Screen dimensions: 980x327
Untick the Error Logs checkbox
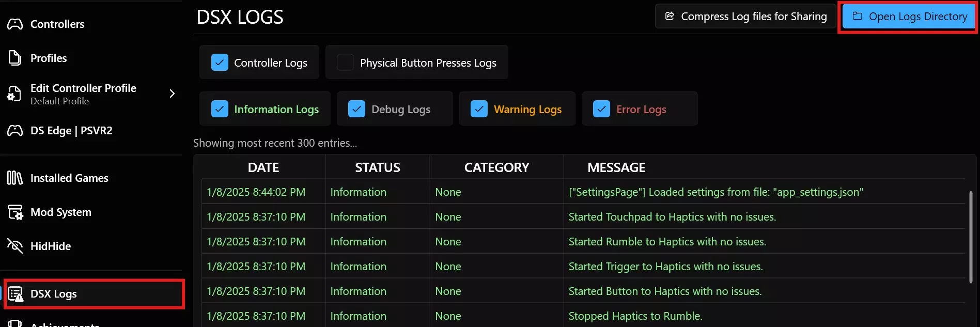coord(601,109)
